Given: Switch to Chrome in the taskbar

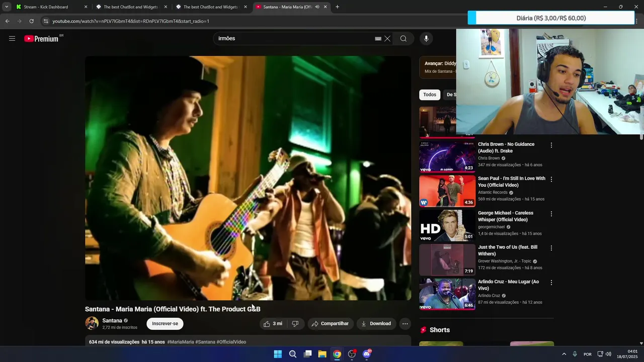Looking at the screenshot, I should pyautogui.click(x=337, y=354).
